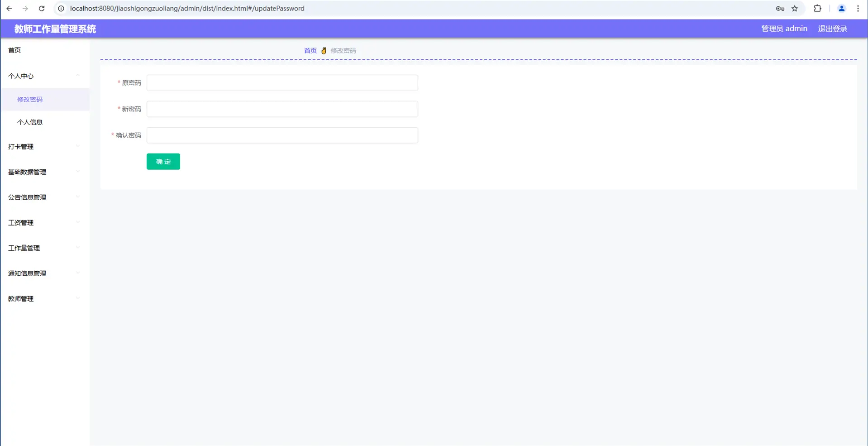Click 修改密码 breadcrumb text

(343, 51)
